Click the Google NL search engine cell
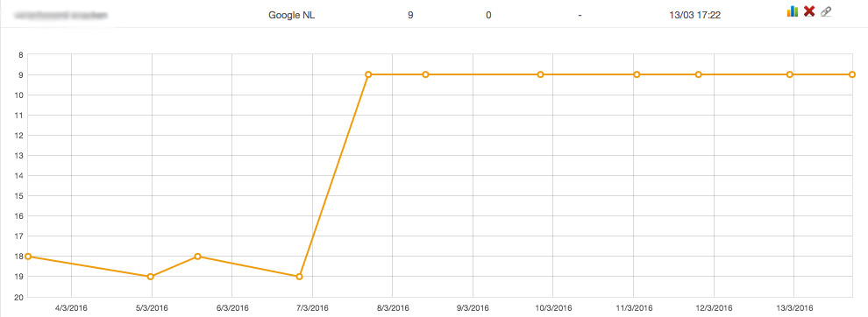The image size is (868, 317). (x=292, y=16)
